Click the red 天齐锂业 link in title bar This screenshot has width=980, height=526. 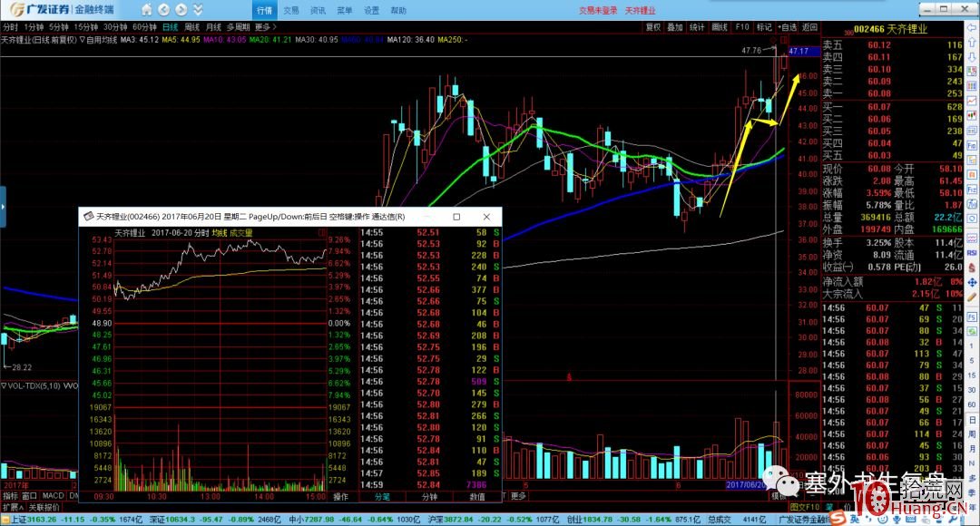click(640, 11)
